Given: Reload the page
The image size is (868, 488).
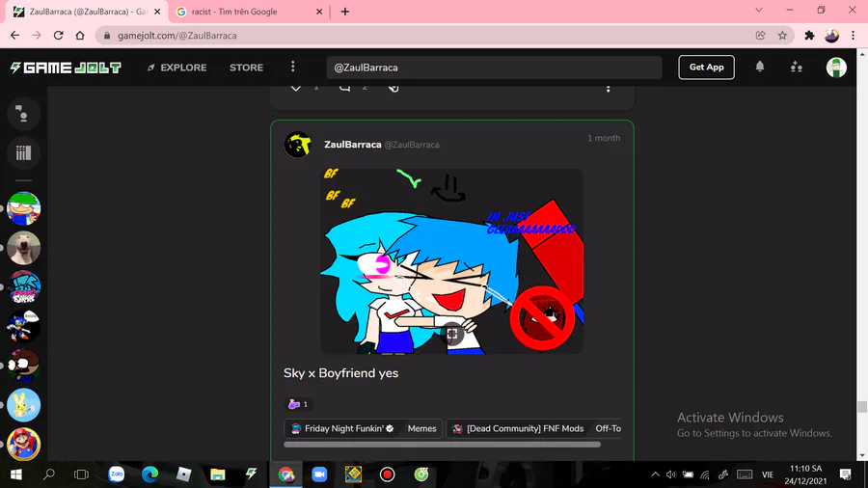Looking at the screenshot, I should point(58,36).
